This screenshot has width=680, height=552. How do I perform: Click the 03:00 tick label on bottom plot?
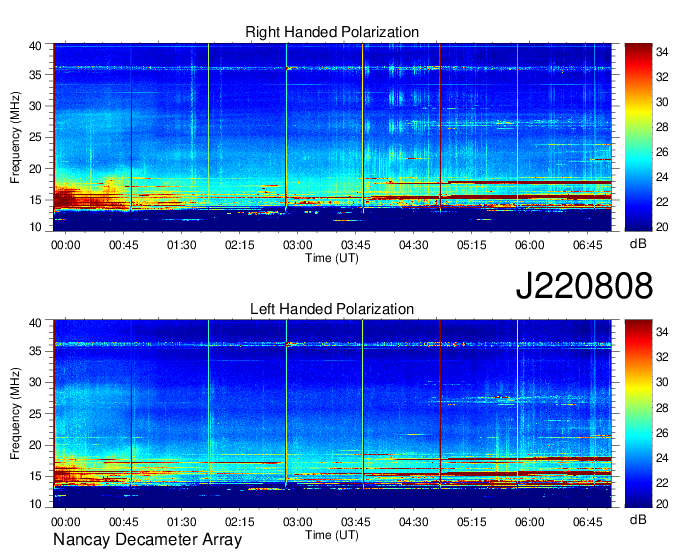coord(298,522)
